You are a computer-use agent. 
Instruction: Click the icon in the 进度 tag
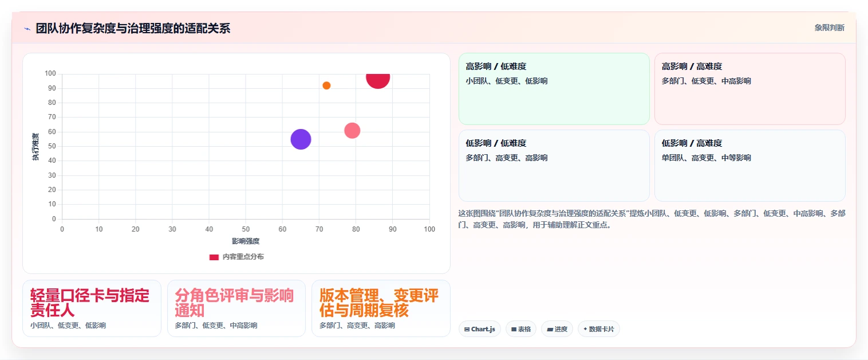[550, 329]
